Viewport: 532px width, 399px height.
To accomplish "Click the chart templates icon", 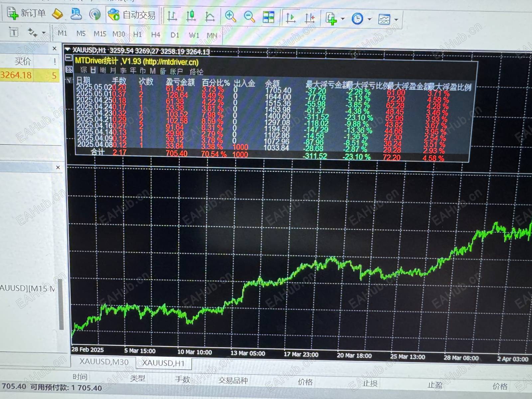I will coord(384,19).
